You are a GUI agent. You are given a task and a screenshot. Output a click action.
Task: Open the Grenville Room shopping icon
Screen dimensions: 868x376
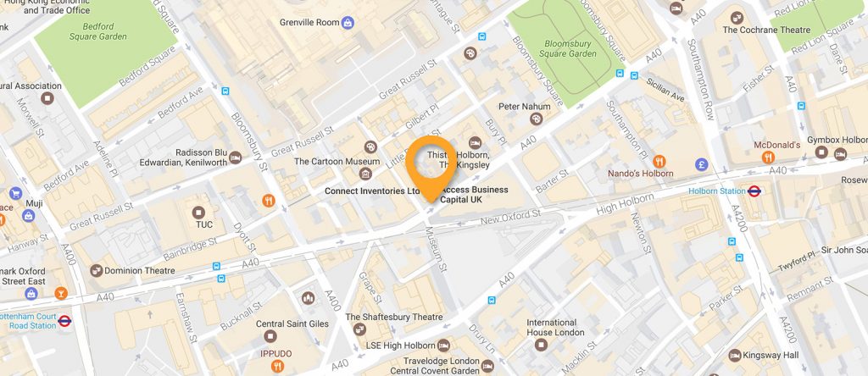coord(348,23)
